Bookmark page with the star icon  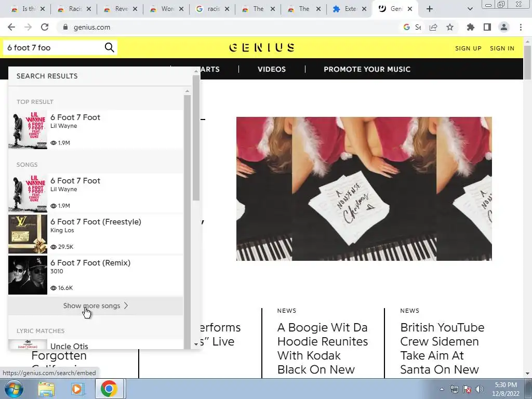pyautogui.click(x=450, y=27)
